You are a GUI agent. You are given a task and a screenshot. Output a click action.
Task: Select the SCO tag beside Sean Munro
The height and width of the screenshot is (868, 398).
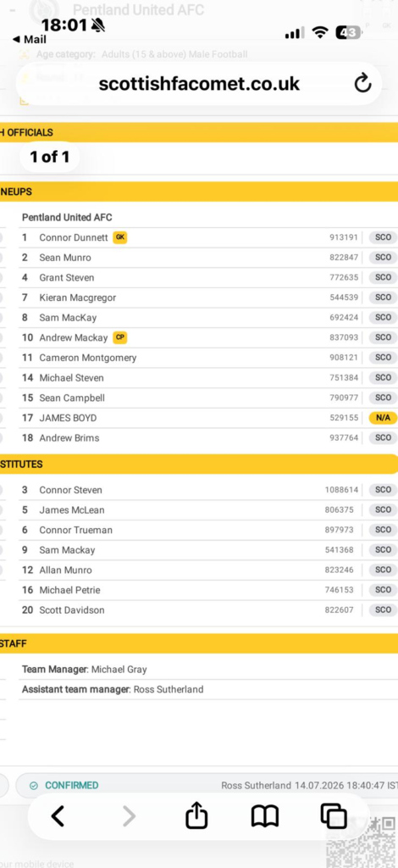[x=383, y=258]
